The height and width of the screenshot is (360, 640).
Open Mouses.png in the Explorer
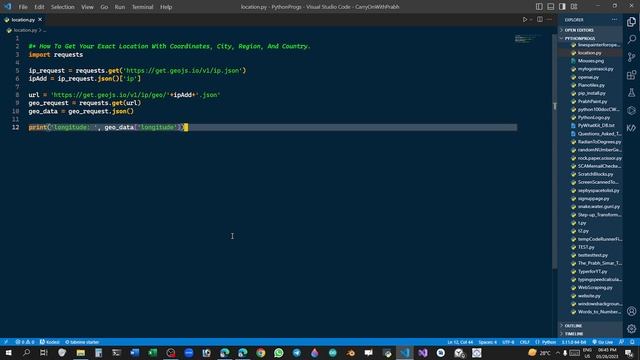coord(590,61)
